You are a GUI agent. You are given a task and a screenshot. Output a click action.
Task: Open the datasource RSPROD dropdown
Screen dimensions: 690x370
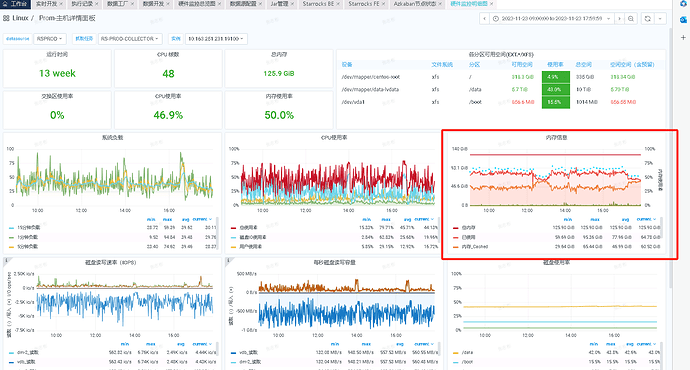tap(50, 39)
